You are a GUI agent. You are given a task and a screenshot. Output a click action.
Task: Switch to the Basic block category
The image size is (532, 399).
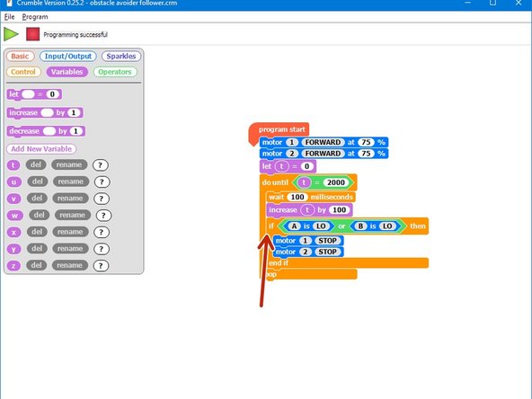tap(20, 56)
